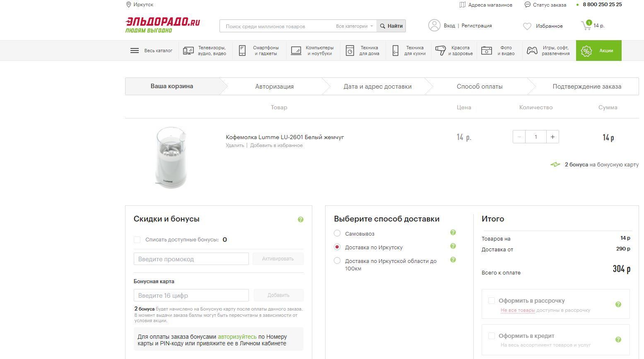Click the shopping cart icon in header
The image size is (644, 359).
point(586,26)
